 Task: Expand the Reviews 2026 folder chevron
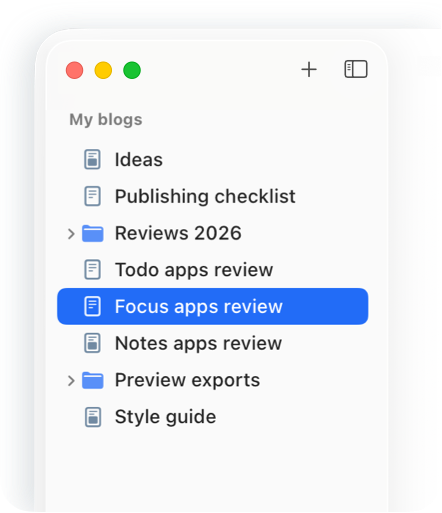71,234
